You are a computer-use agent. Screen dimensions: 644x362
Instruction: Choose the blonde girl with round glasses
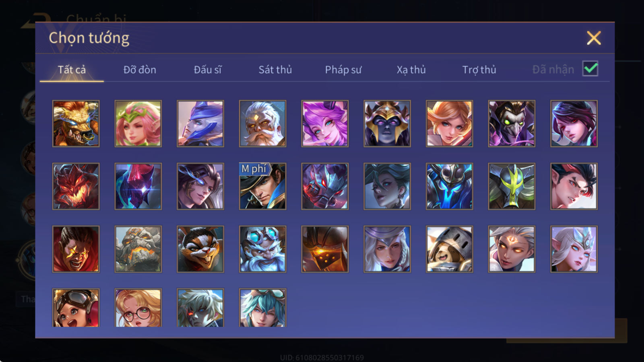(x=138, y=308)
